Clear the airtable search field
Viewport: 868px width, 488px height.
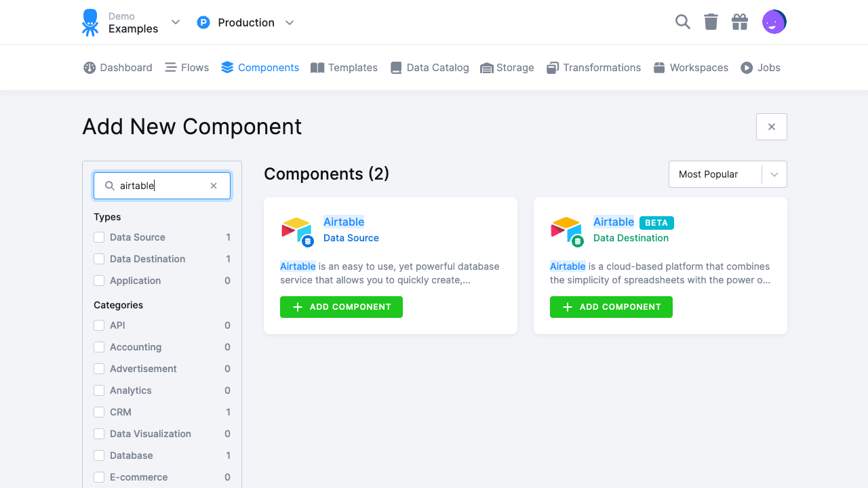click(214, 185)
